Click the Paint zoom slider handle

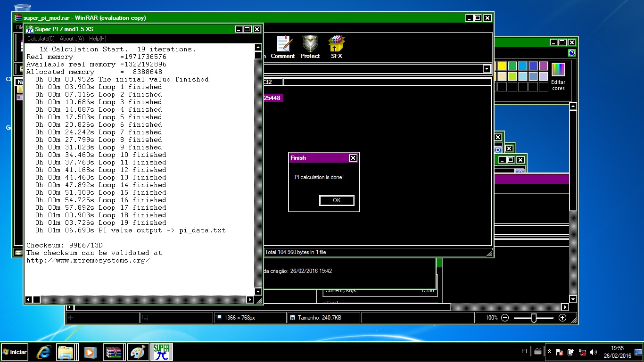coord(534,318)
